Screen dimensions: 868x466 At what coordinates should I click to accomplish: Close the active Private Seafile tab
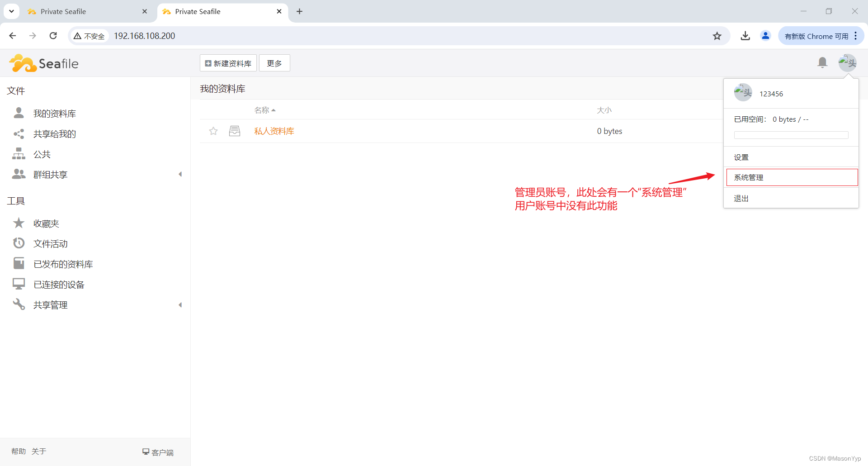tap(279, 12)
